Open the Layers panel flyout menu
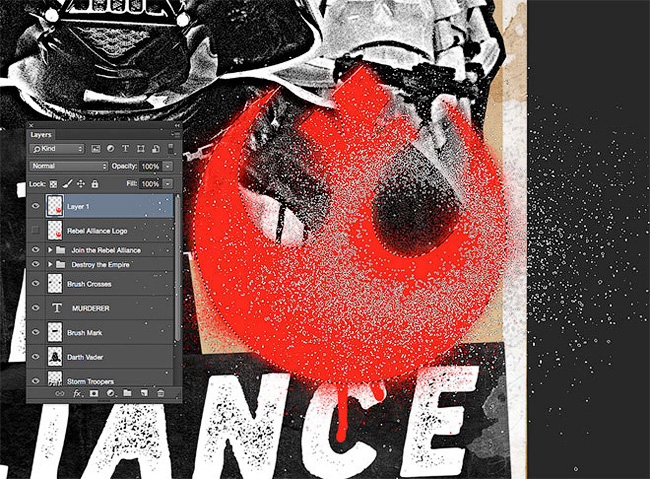 (x=176, y=134)
